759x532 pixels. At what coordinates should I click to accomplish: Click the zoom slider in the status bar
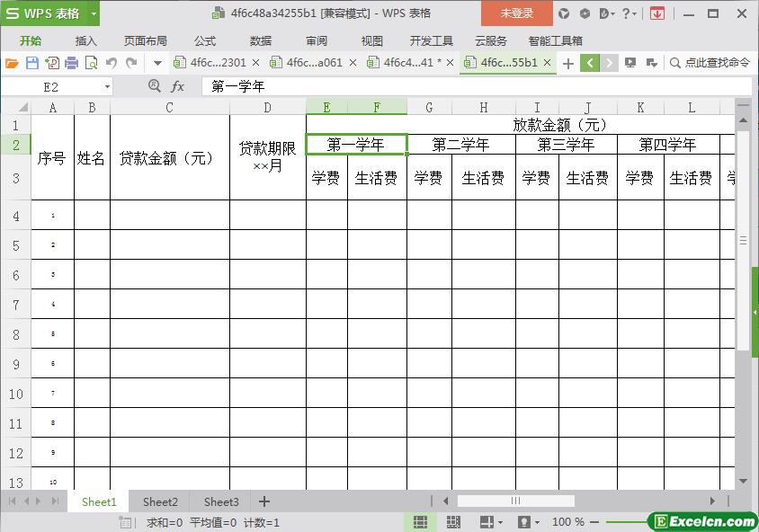(628, 522)
